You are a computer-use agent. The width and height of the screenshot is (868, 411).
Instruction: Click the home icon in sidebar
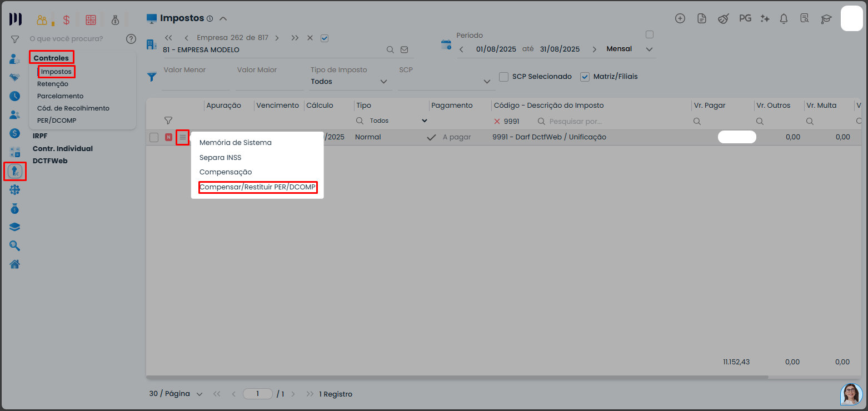coord(15,264)
